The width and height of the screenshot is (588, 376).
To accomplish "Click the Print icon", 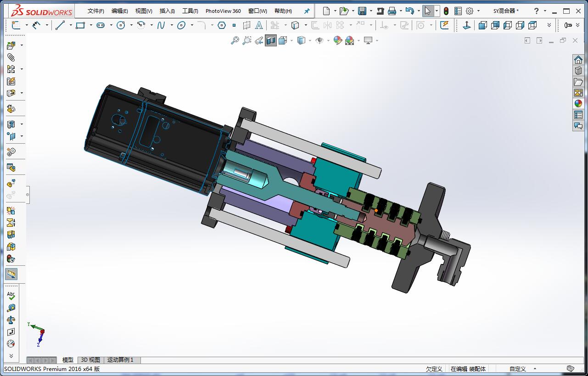I will [x=392, y=11].
